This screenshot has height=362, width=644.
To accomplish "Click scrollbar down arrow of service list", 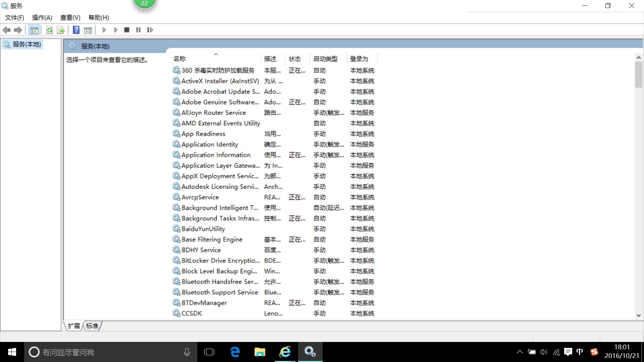I will coord(639,315).
